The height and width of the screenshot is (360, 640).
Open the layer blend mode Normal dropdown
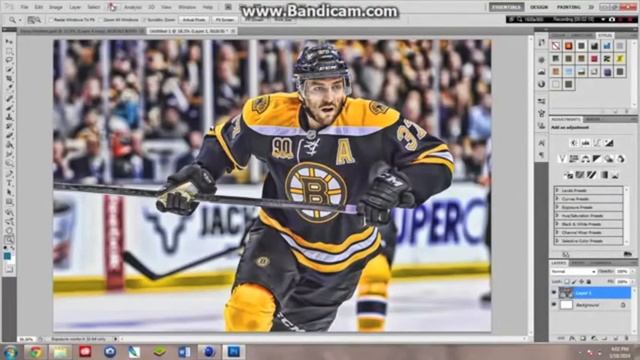573,271
